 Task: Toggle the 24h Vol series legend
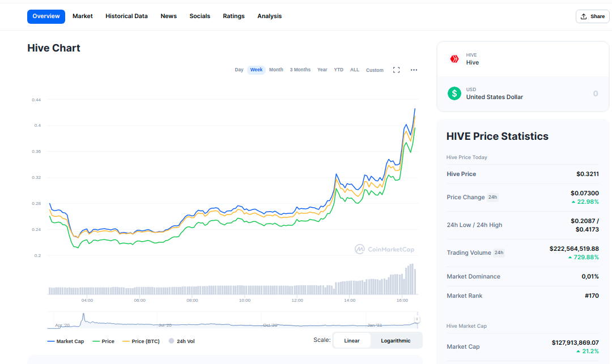[182, 341]
